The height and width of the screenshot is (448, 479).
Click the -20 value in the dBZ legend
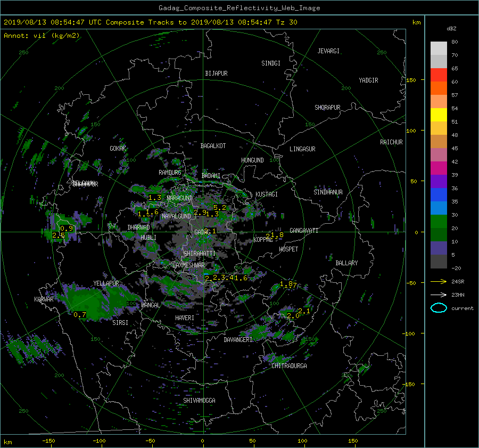[x=456, y=268]
